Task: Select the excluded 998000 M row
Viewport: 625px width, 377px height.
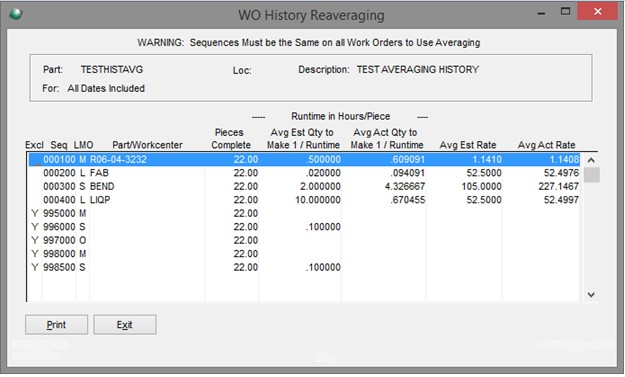Action: (x=304, y=254)
